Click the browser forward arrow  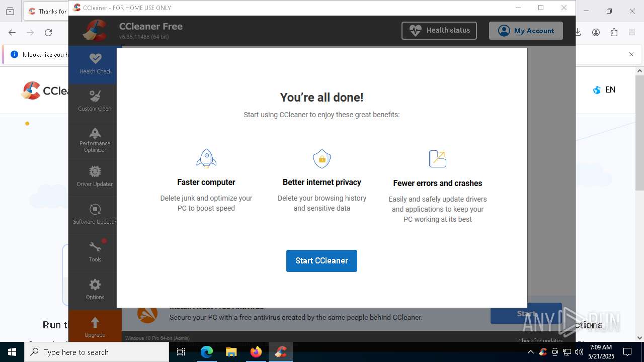point(30,33)
